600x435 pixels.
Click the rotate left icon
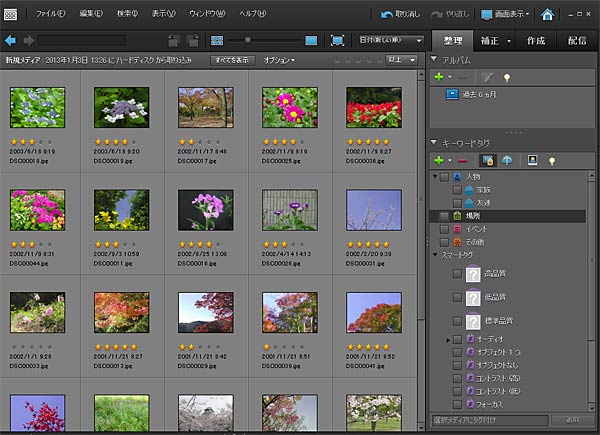point(174,40)
